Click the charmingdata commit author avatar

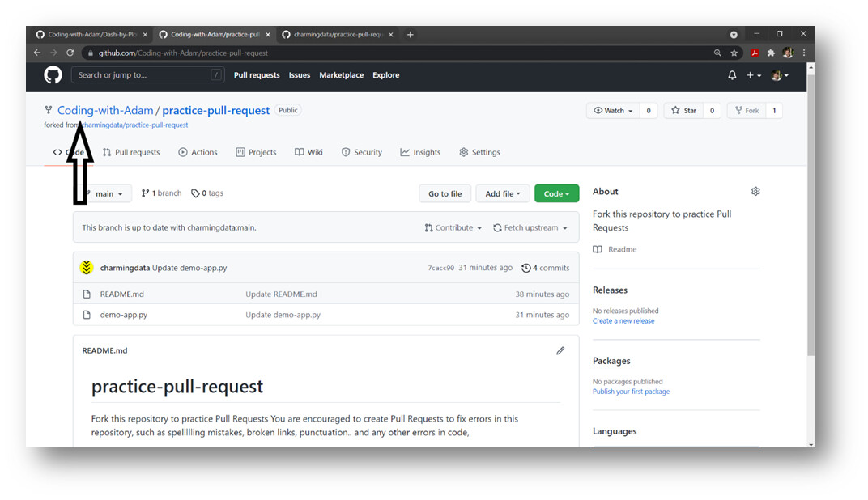pyautogui.click(x=87, y=268)
